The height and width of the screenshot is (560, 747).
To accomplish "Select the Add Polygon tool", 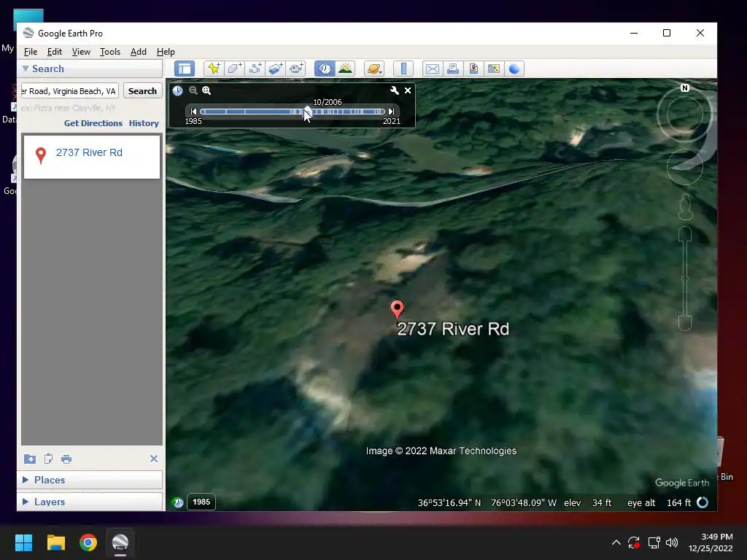I will coord(234,69).
